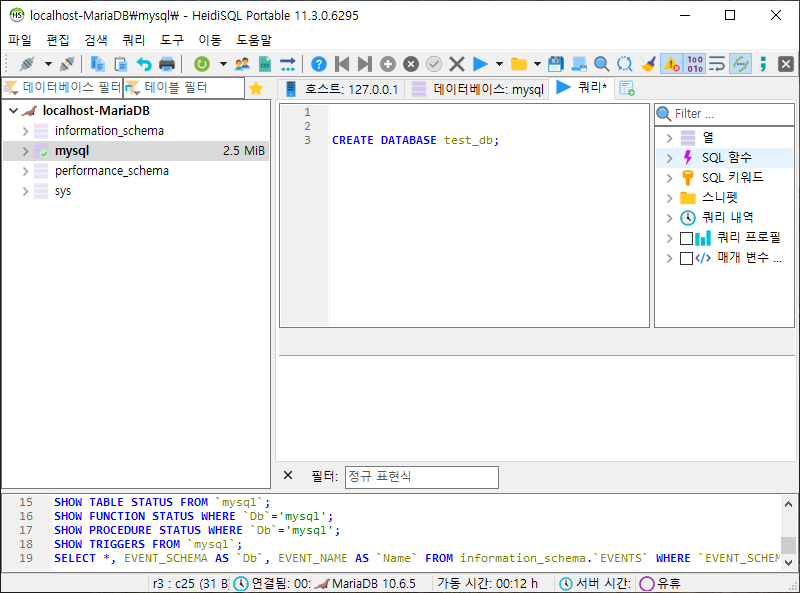
Task: Toggle the parameters checkbox
Action: (x=687, y=258)
